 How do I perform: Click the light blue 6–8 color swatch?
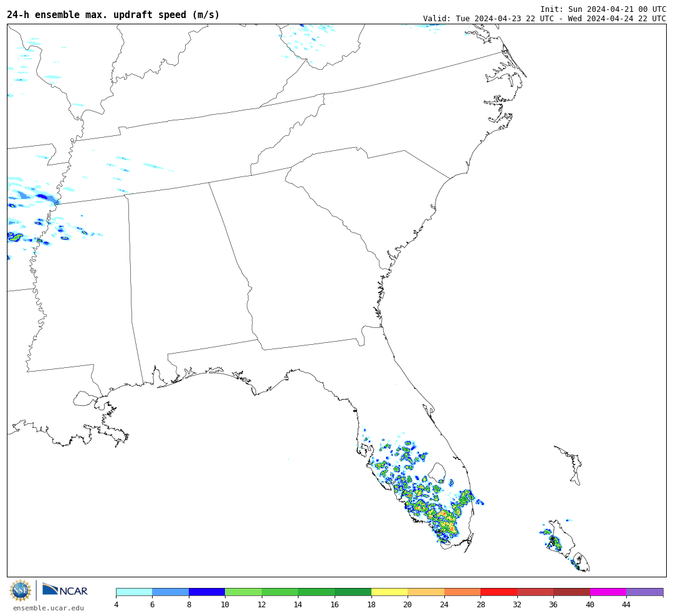(170, 592)
